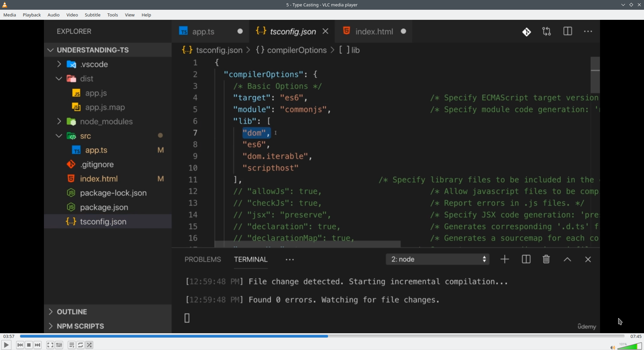Adjust the VLC volume slider
Viewport: 644px width, 350px height.
coord(630,346)
